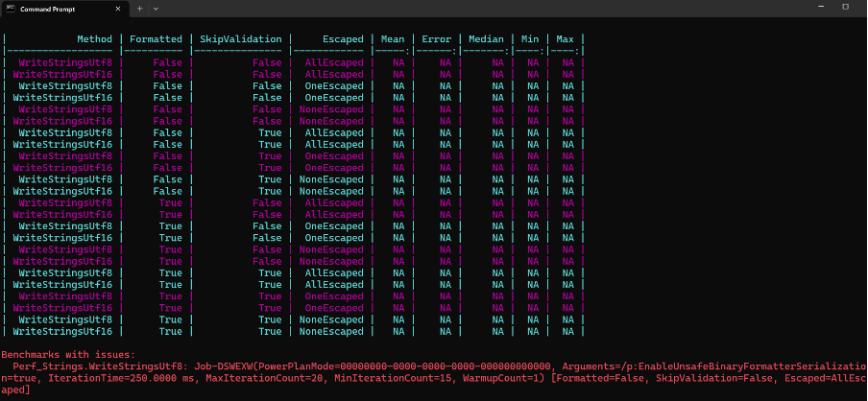
Task: Click the Median column header text
Action: pyautogui.click(x=486, y=39)
